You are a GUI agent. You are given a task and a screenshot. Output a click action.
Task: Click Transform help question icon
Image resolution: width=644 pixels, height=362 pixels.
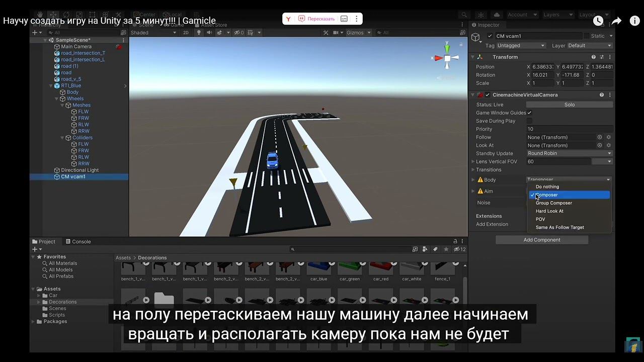(x=594, y=57)
